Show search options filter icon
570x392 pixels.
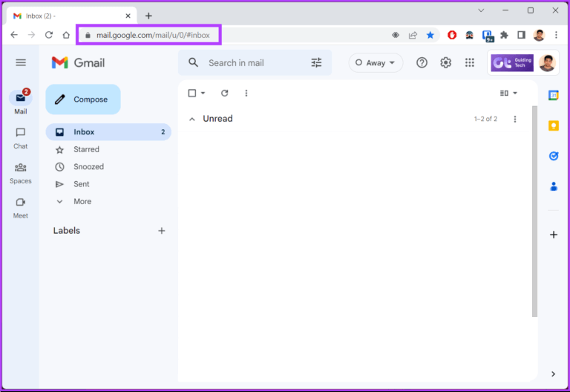tap(316, 62)
